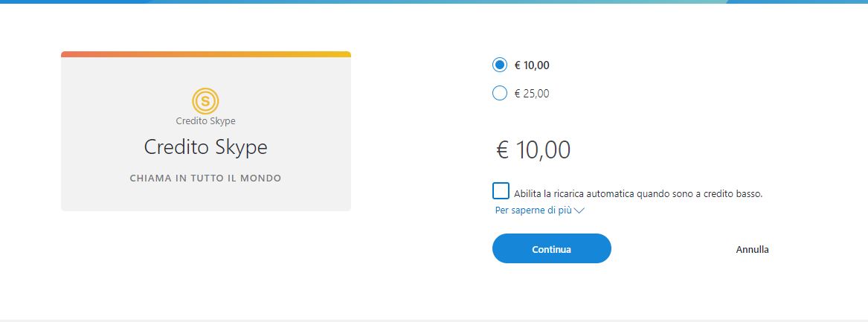Click the € 25,00 option label text

tap(532, 94)
